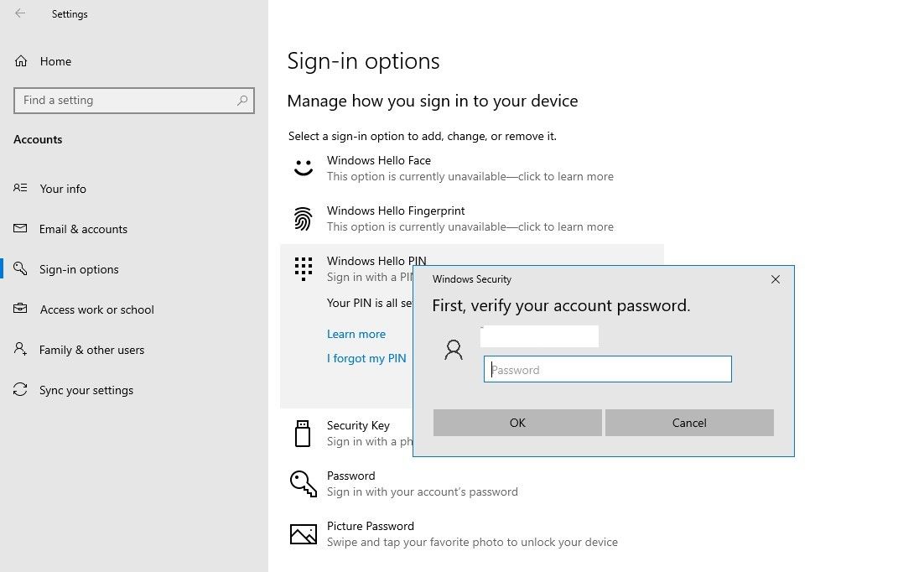
Task: Cancel the password verification dialog
Action: [x=689, y=423]
